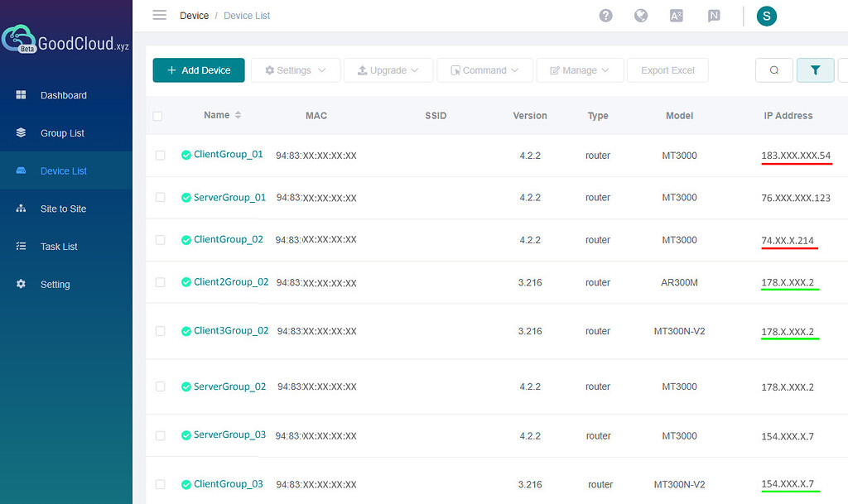Screen dimensions: 848x504
Task: Click the IP Address column header
Action: [788, 116]
